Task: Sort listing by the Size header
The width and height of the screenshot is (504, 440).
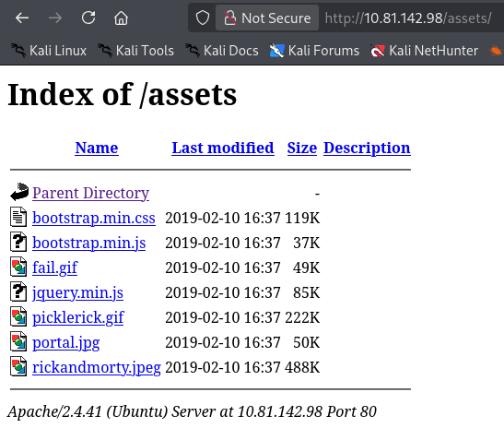Action: (302, 149)
